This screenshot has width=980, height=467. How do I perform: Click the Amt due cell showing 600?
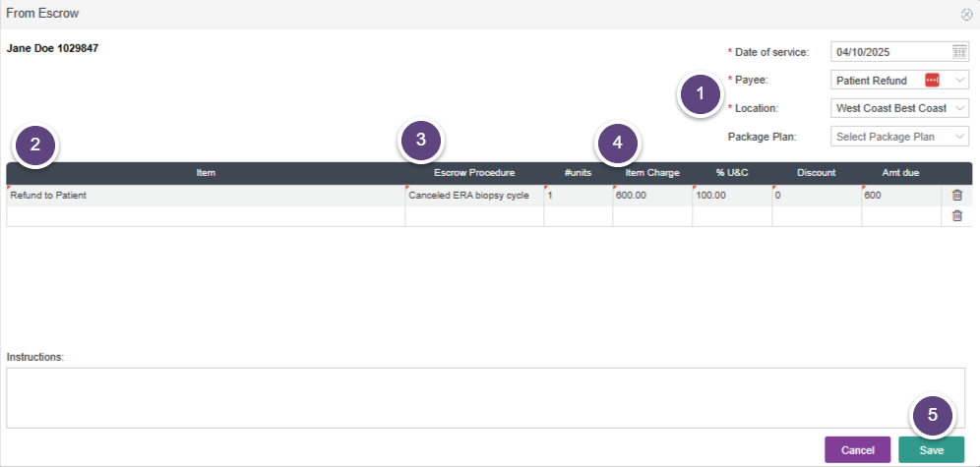(x=901, y=196)
